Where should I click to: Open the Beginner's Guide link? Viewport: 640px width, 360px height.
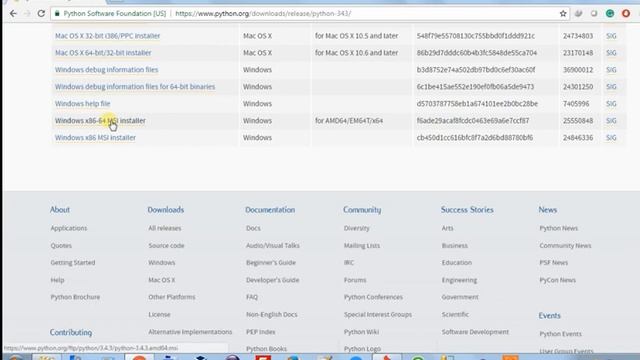271,263
